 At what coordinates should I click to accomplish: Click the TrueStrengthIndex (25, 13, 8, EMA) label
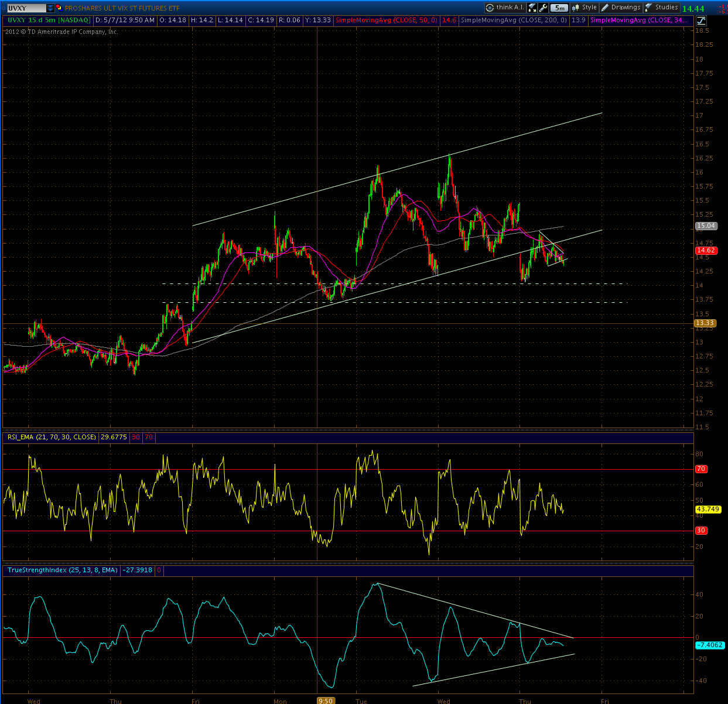pos(63,570)
